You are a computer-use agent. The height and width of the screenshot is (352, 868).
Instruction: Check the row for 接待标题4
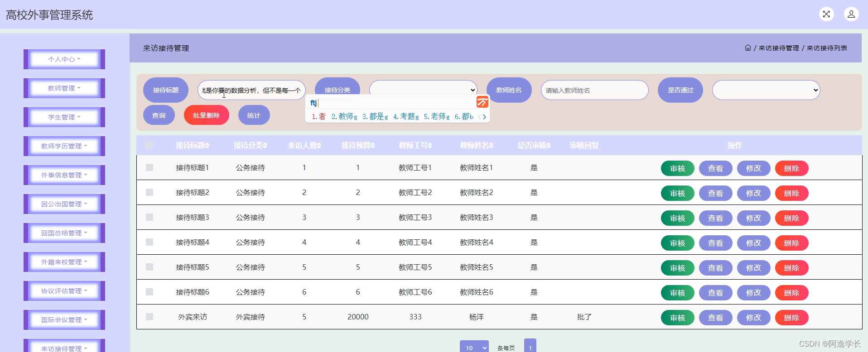coord(149,242)
